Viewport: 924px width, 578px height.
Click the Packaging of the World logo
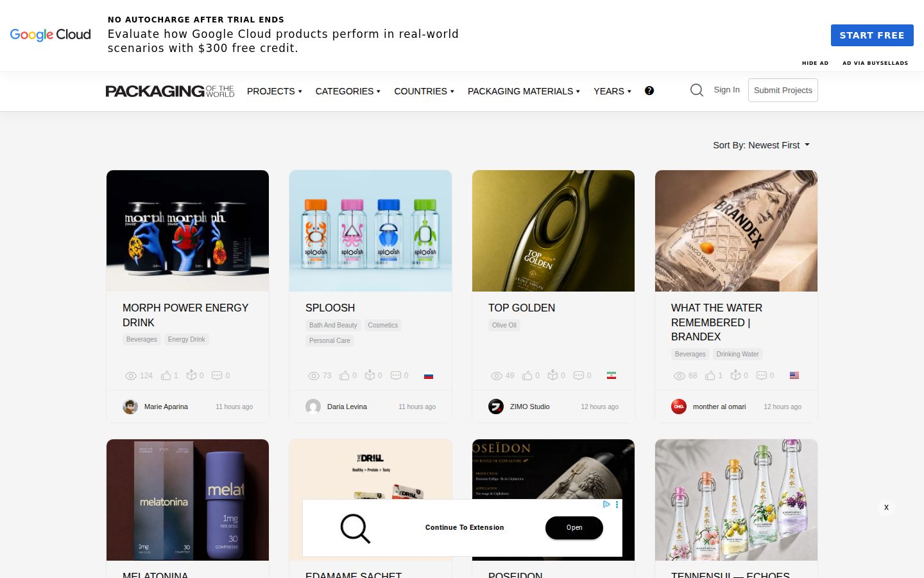170,91
